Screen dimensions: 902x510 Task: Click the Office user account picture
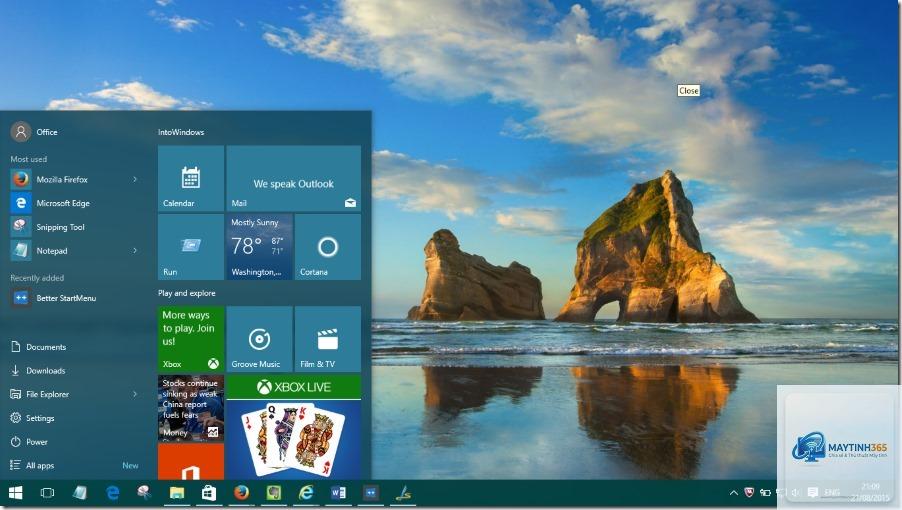coord(21,132)
